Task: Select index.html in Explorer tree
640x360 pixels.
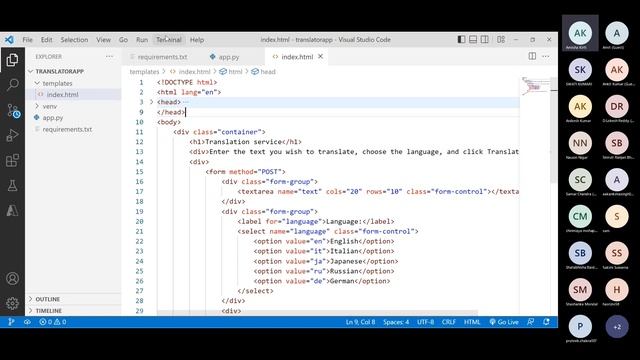Action: (x=62, y=94)
